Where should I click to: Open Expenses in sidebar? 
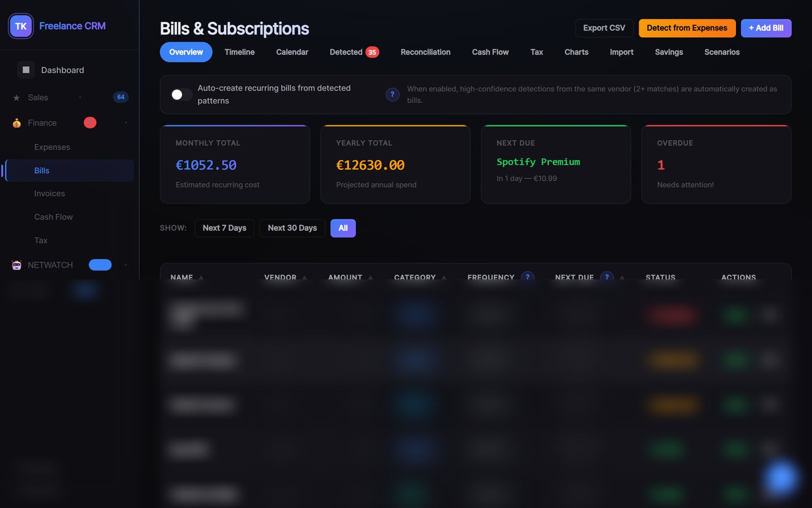(70, 147)
